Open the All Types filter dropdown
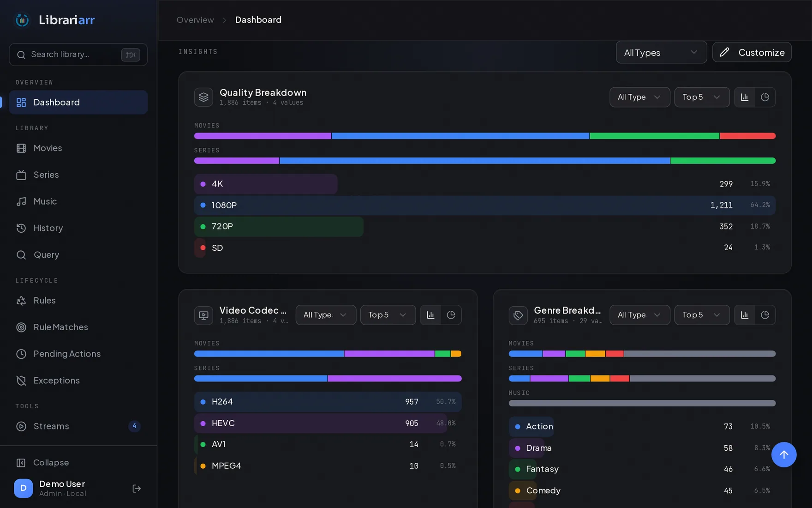The image size is (812, 508). click(x=661, y=52)
